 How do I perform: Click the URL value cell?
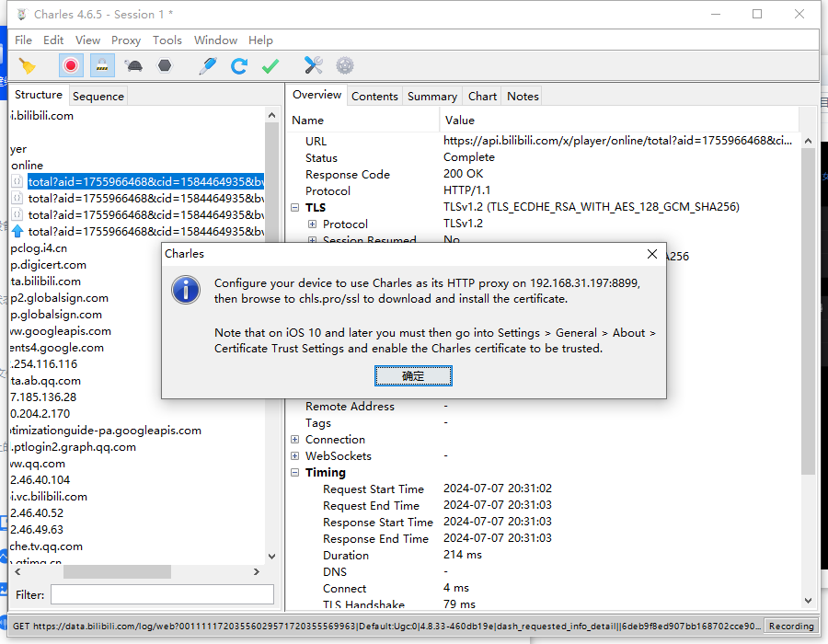click(x=618, y=141)
